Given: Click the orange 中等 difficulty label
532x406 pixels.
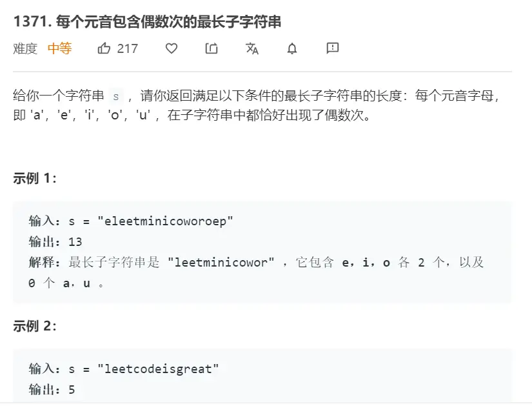Looking at the screenshot, I should [x=59, y=48].
